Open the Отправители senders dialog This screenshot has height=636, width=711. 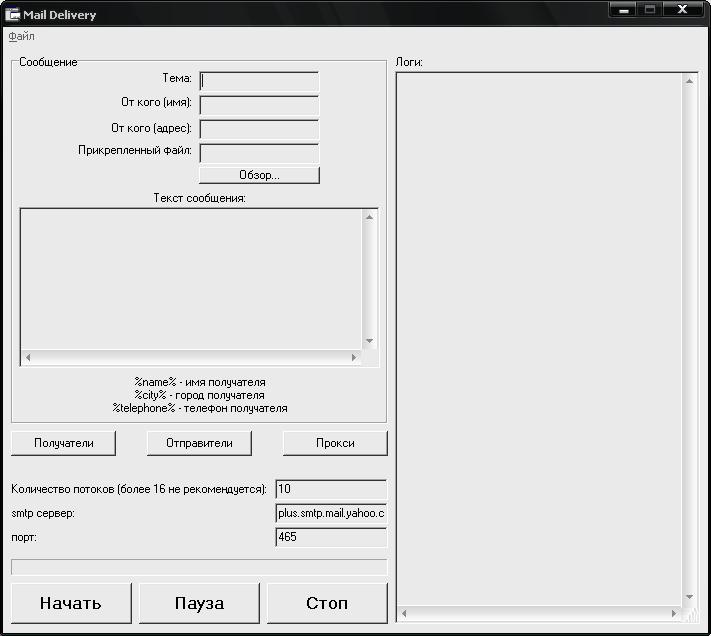[199, 443]
